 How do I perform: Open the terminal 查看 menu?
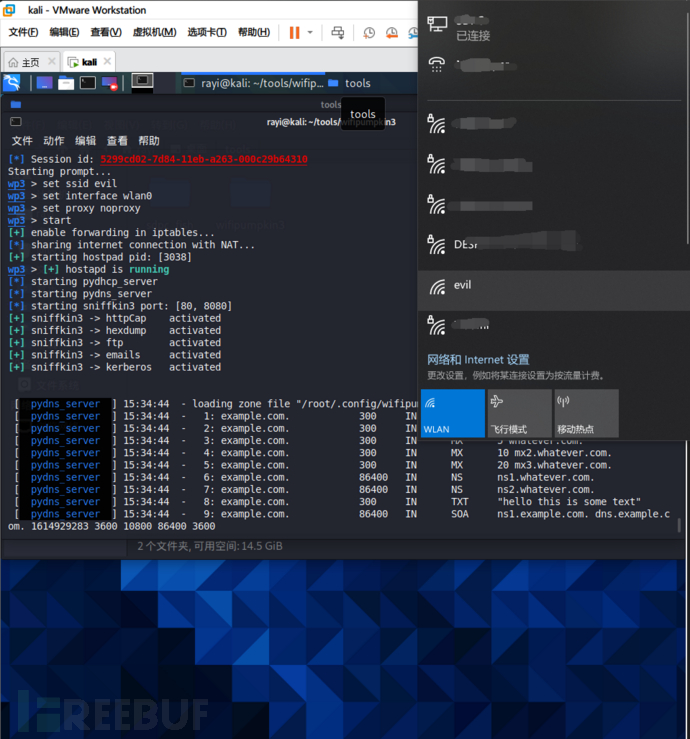pos(117,140)
